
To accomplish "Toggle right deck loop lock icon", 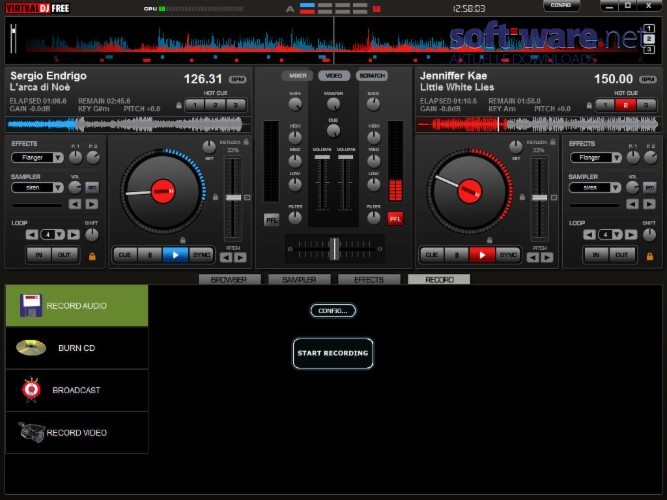I will 650,256.
